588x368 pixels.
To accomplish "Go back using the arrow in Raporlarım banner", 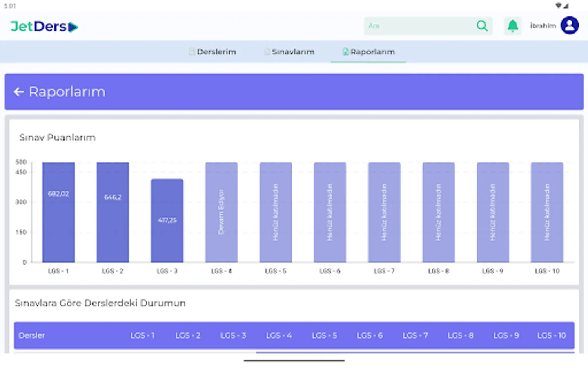I will (x=18, y=92).
